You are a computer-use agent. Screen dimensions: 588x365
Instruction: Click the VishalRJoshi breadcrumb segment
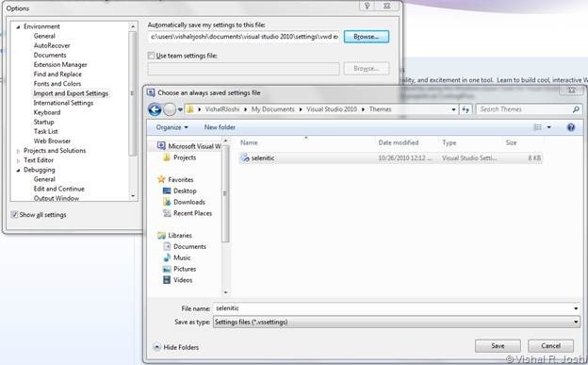(222, 109)
